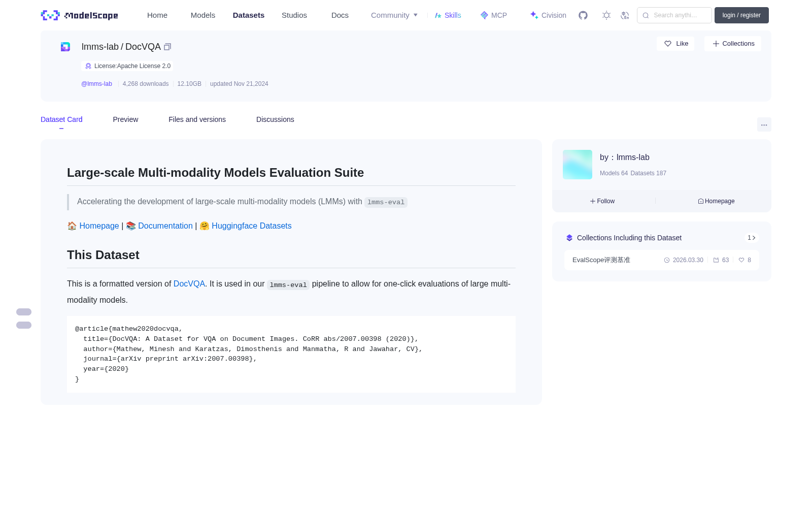
Task: Open the GitHub icon link
Action: pos(583,15)
